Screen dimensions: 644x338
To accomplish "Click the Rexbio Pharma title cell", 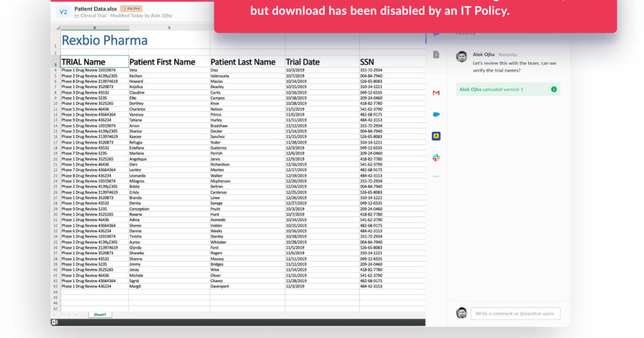I will point(105,40).
